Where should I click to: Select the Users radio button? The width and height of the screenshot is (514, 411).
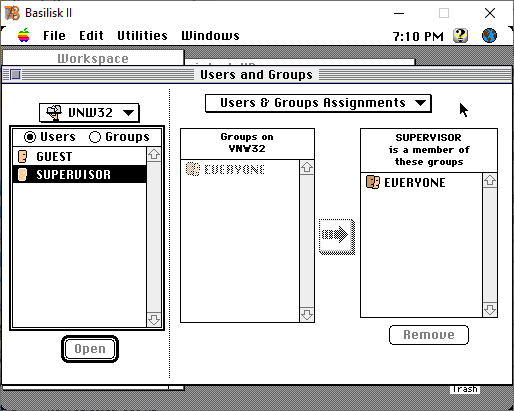(30, 137)
